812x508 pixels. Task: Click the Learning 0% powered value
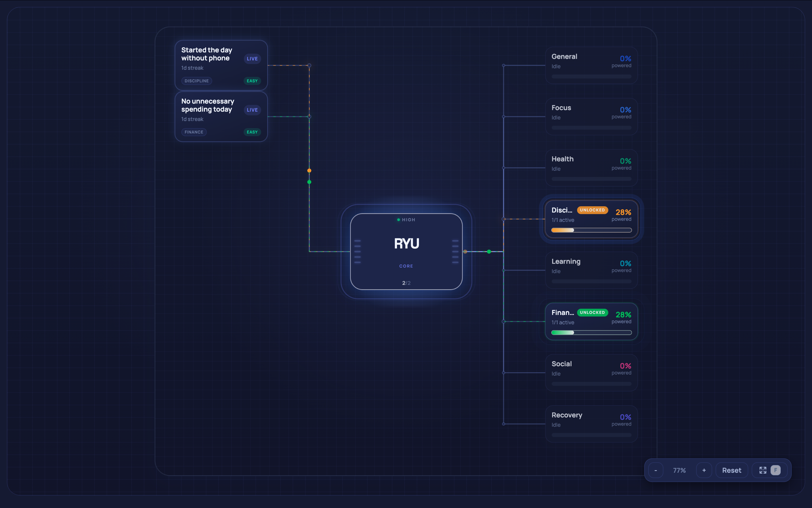coord(625,263)
